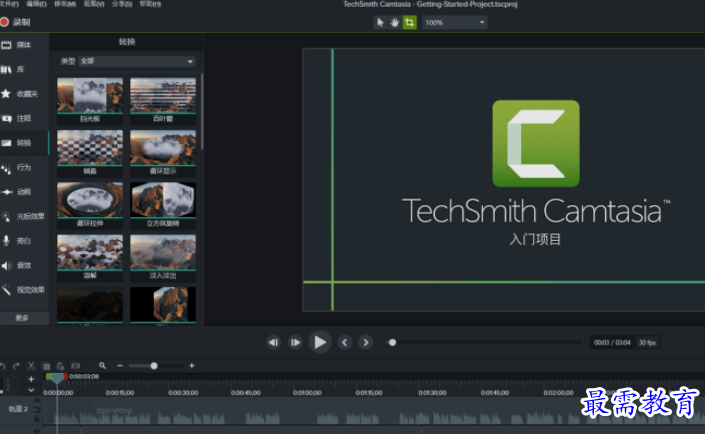This screenshot has height=434, width=705.
Task: Select the arrow Edit mode tool
Action: coord(380,22)
